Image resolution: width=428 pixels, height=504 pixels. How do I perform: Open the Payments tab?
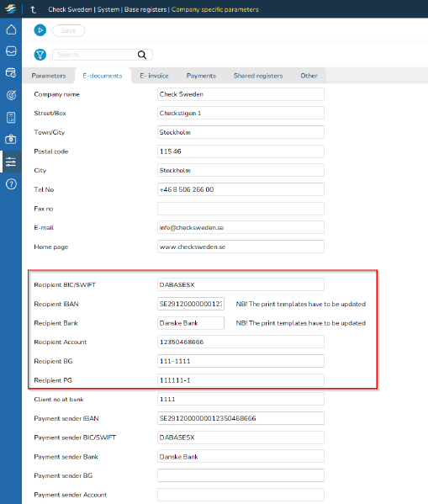pos(201,76)
